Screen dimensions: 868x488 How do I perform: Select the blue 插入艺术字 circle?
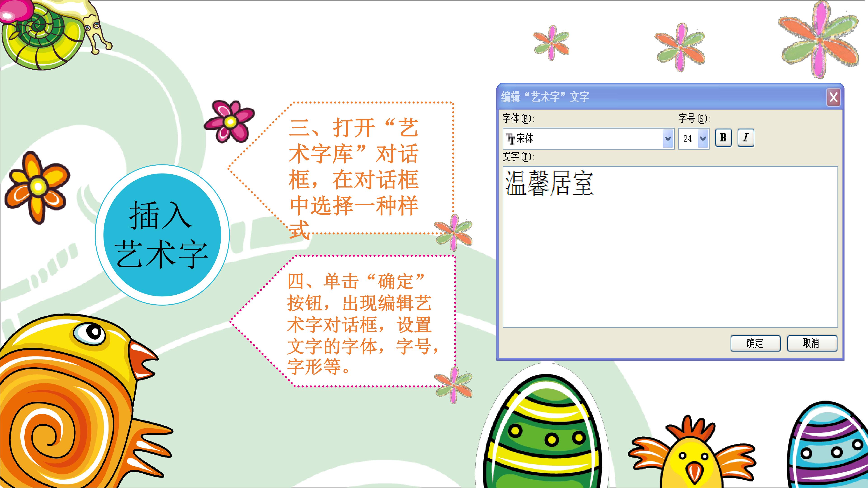(162, 235)
